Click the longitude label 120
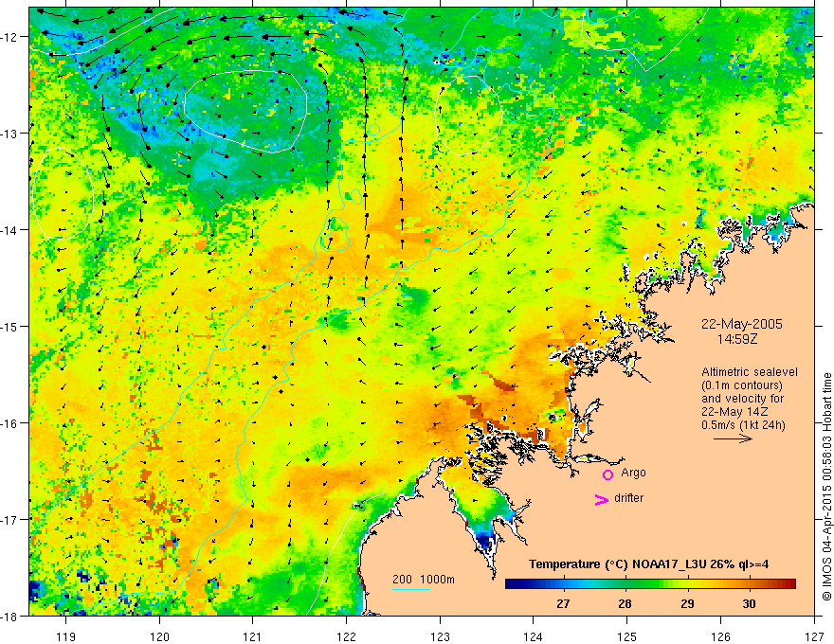 (159, 636)
